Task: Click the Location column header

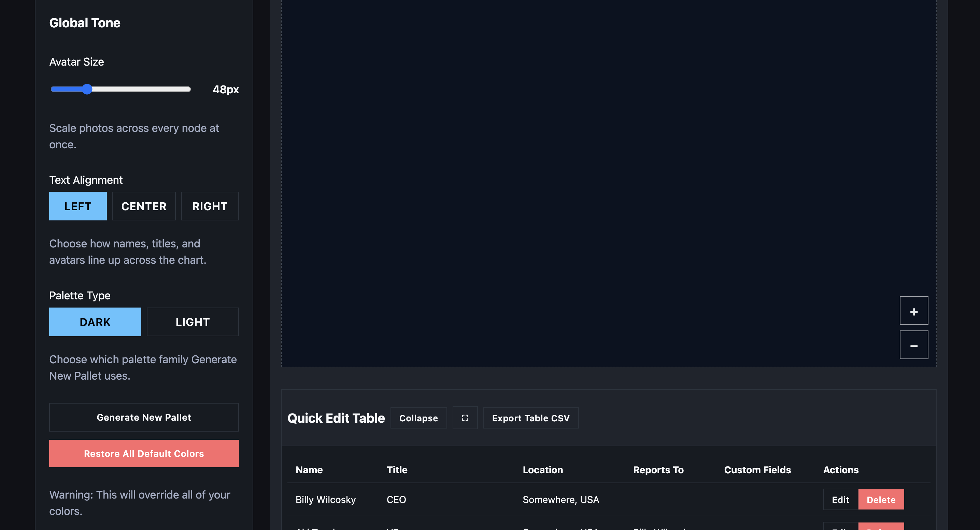Action: pos(542,470)
